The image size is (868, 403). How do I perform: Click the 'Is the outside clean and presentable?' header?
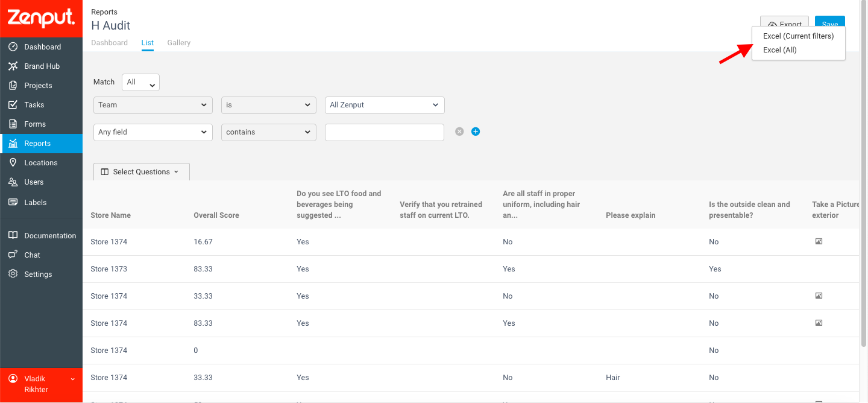point(749,210)
